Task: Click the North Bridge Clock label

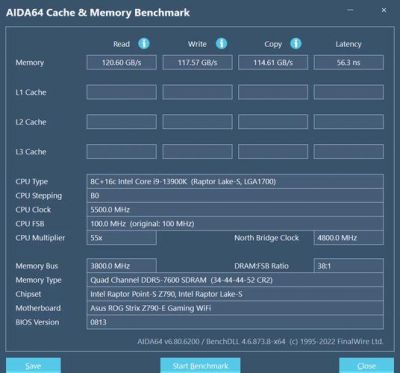Action: pyautogui.click(x=266, y=238)
